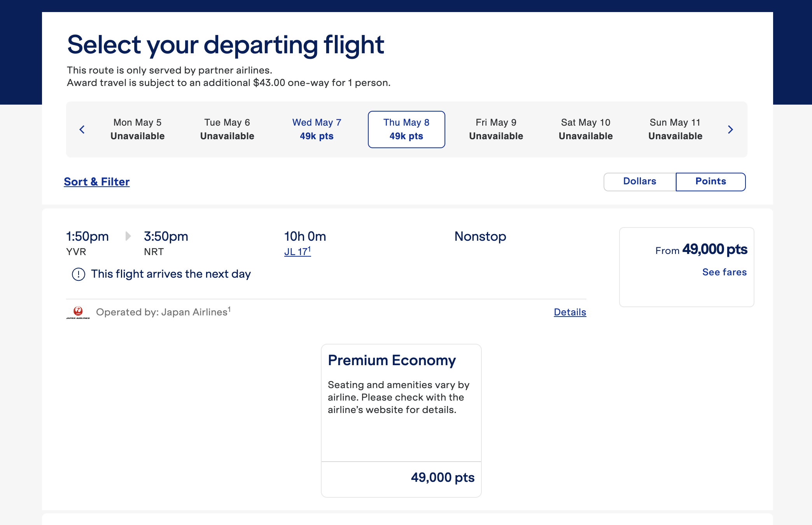The width and height of the screenshot is (812, 525).
Task: Expand flight Details link
Action: pyautogui.click(x=570, y=312)
